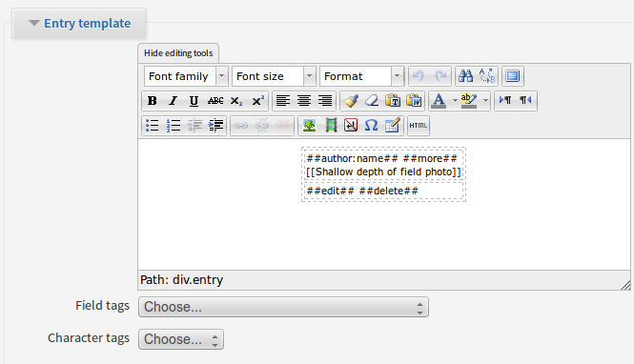The height and width of the screenshot is (364, 634).
Task: Click the Superscript icon
Action: point(257,101)
